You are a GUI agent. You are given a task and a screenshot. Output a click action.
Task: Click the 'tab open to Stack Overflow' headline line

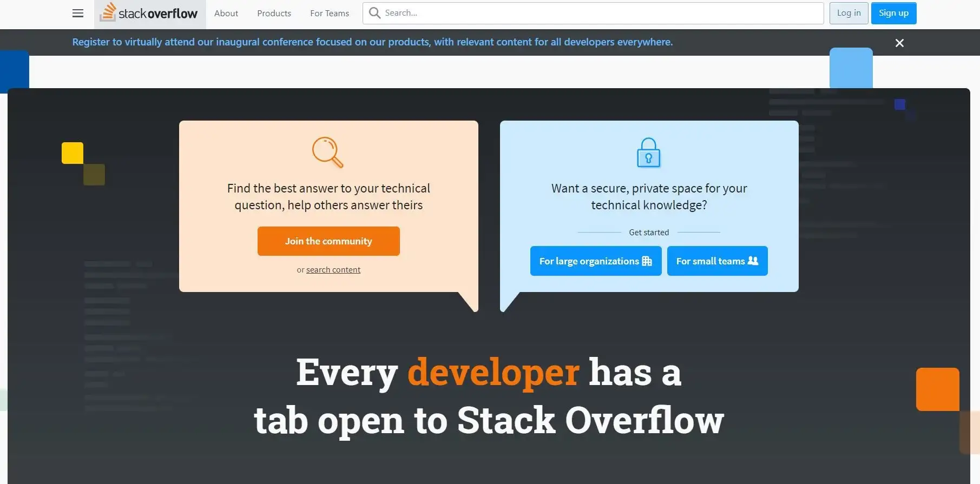[489, 420]
